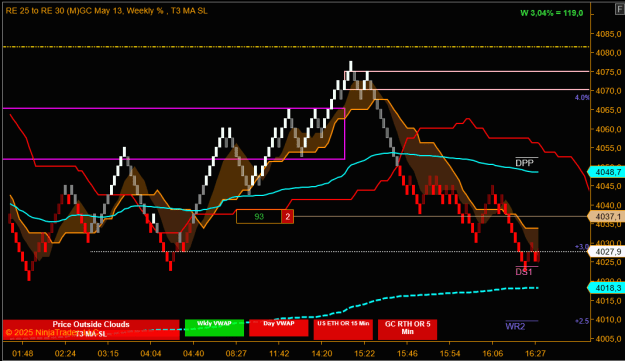Click the 15:54 time axis label

(x=450, y=353)
